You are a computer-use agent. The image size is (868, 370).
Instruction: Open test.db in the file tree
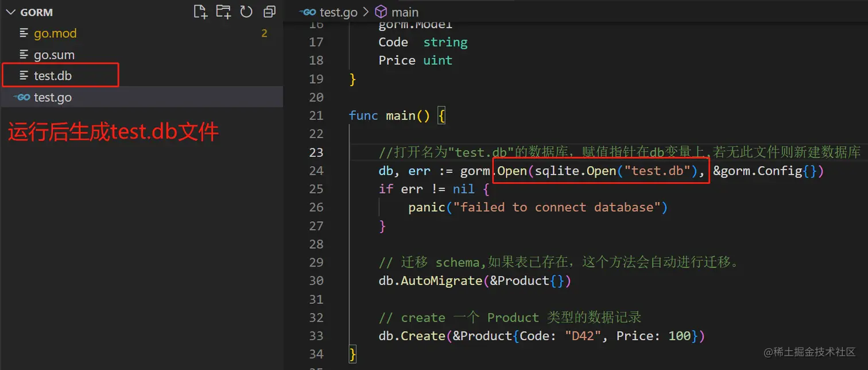(x=141, y=76)
